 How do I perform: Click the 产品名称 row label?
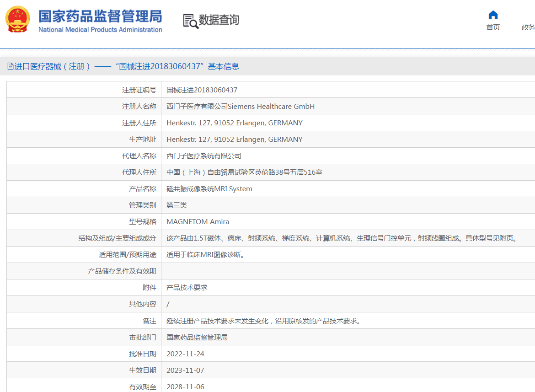142,188
